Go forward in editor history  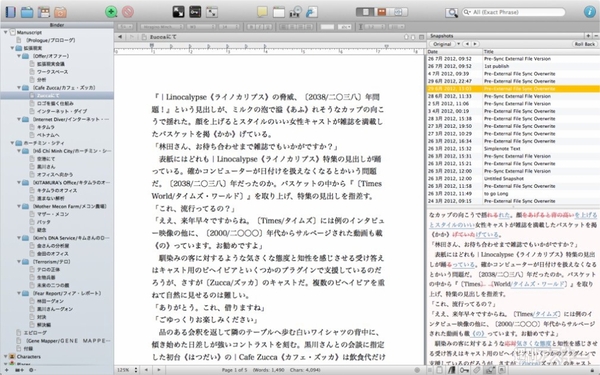pos(131,37)
